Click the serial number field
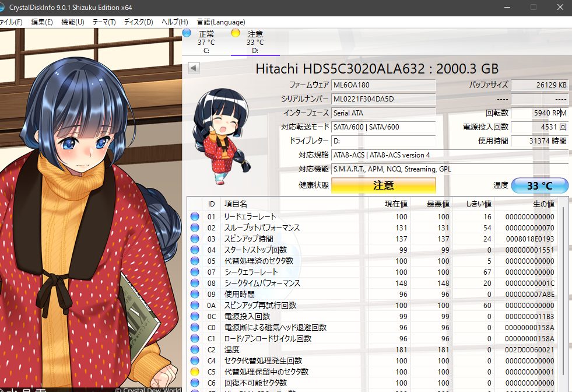572x392 pixels. tap(384, 99)
